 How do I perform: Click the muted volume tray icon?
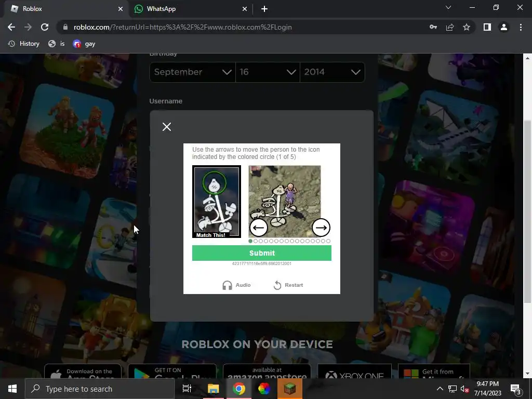click(x=464, y=389)
